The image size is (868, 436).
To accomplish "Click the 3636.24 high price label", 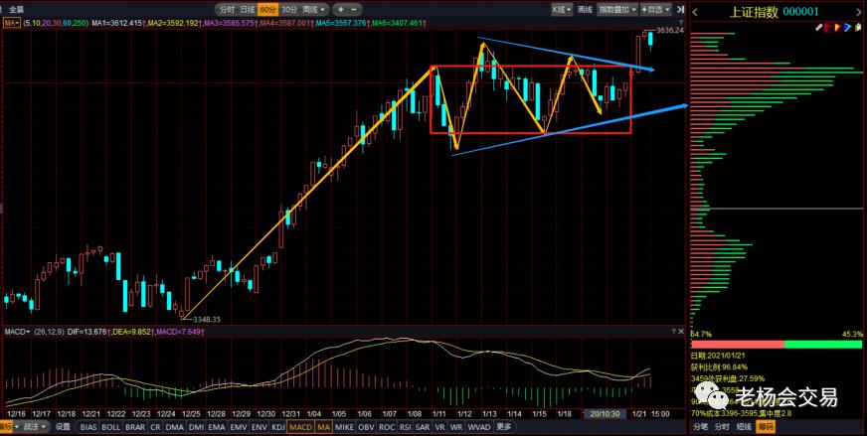I will pos(669,31).
